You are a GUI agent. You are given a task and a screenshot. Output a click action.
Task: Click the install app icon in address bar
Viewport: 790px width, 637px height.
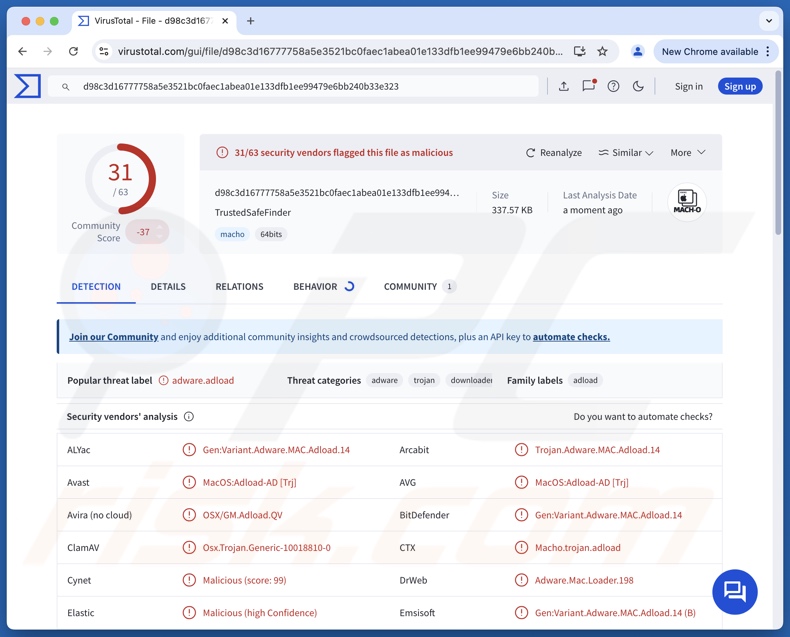pos(579,51)
